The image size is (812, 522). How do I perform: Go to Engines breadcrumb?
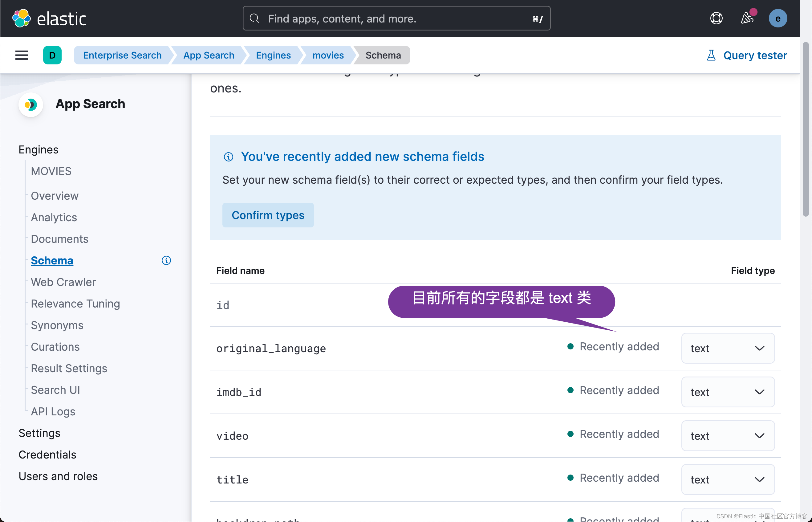click(273, 55)
